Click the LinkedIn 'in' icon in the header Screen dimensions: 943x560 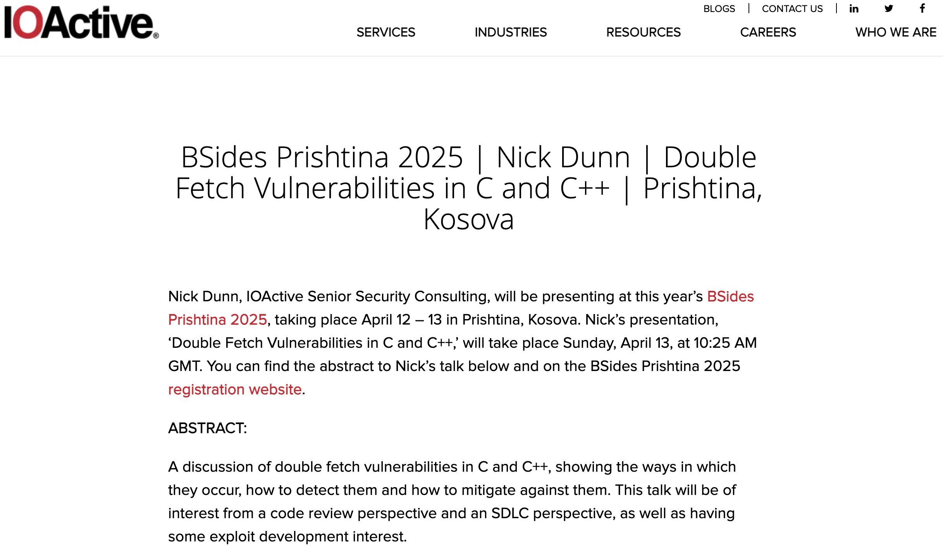point(854,8)
